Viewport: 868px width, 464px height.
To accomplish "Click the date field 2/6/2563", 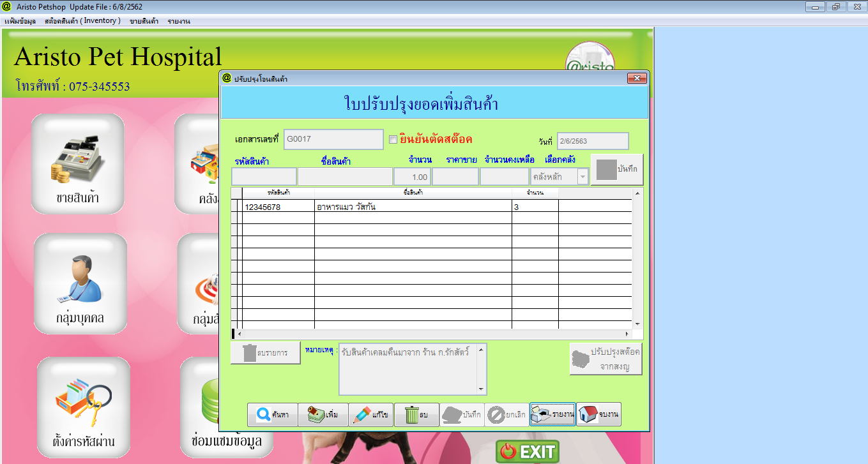I will (x=593, y=141).
